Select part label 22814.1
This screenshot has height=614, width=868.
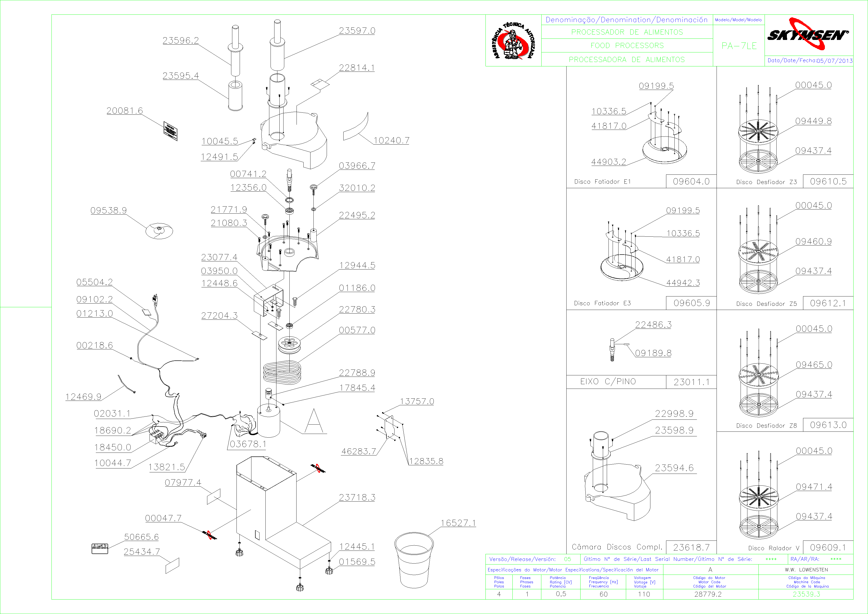pyautogui.click(x=357, y=68)
